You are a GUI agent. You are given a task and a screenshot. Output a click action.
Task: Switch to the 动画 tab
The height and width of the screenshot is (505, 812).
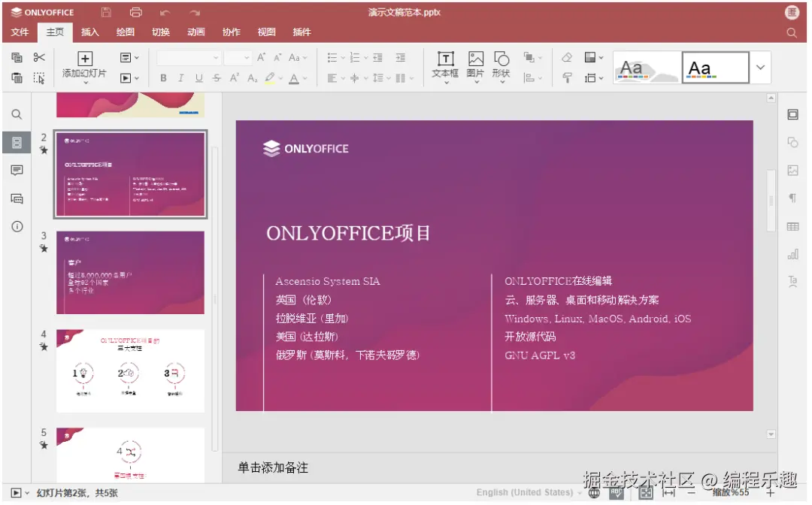click(195, 32)
